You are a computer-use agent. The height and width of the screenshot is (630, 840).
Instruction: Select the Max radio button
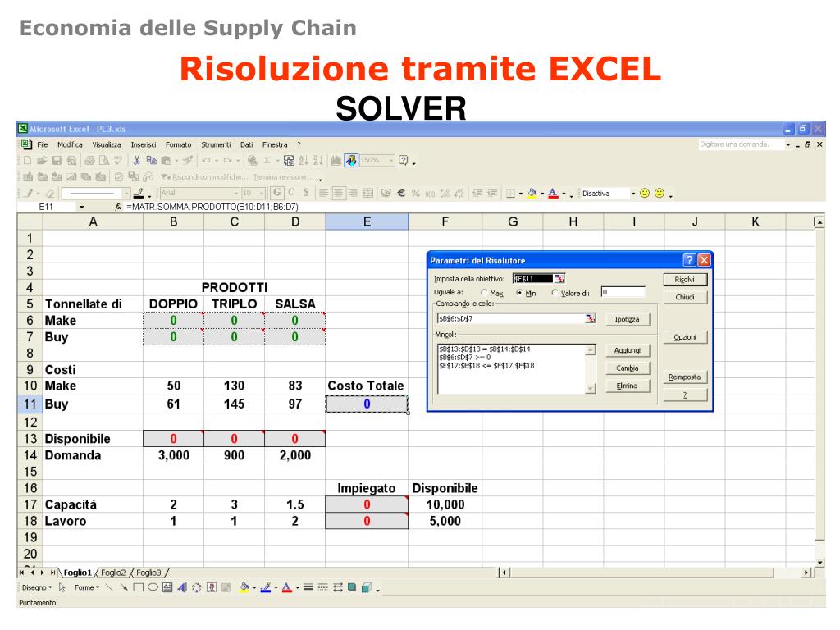point(484,293)
